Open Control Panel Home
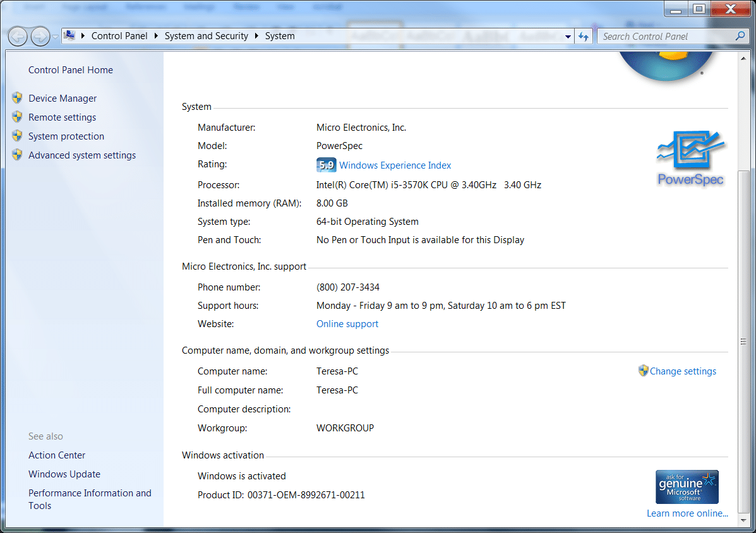 71,70
